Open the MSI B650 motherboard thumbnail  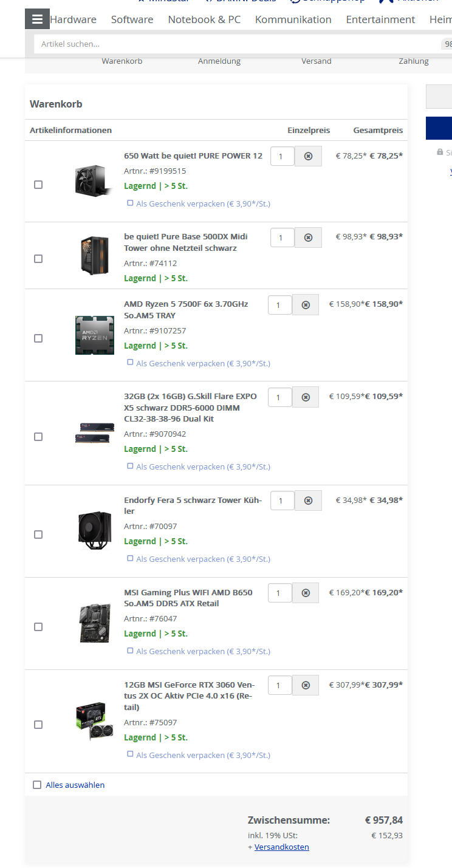[94, 624]
